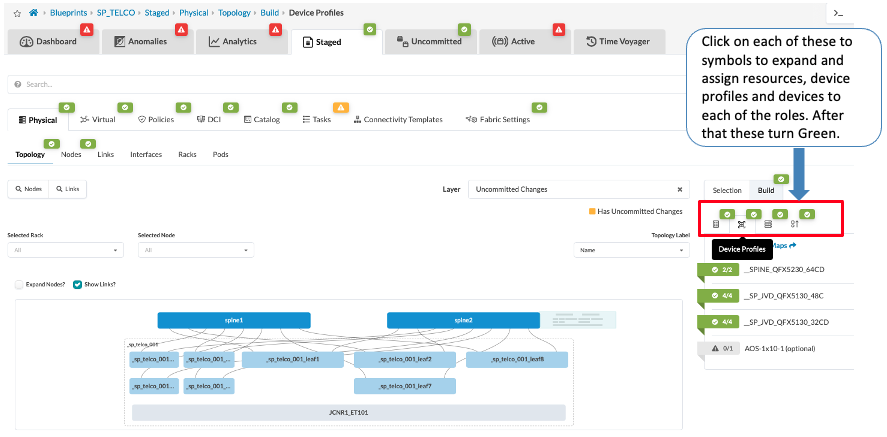Image resolution: width=887 pixels, height=437 pixels.
Task: Click the 4/4 status flag for SP_JVD_QFX5130_32CD
Action: [x=718, y=322]
